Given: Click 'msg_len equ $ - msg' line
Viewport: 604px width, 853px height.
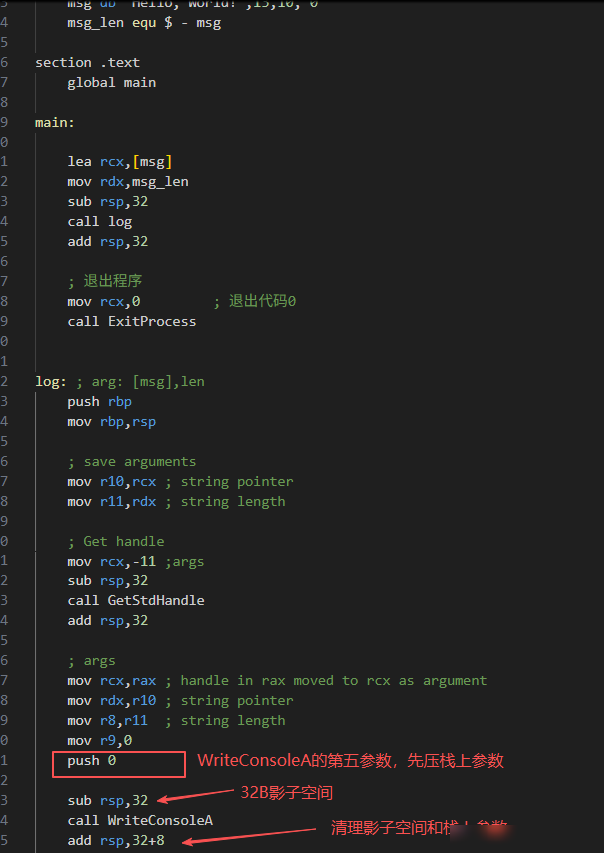Looking at the screenshot, I should [x=144, y=23].
